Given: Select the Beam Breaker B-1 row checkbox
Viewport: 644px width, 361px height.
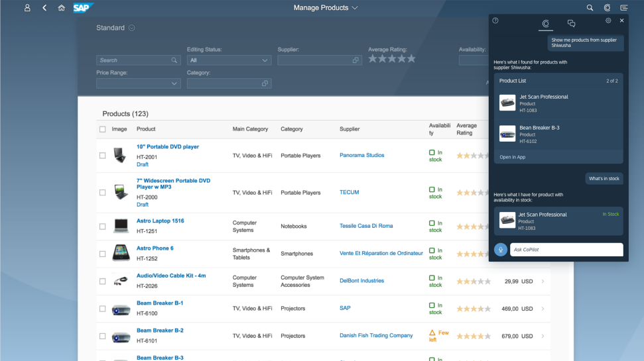Looking at the screenshot, I should pos(102,309).
